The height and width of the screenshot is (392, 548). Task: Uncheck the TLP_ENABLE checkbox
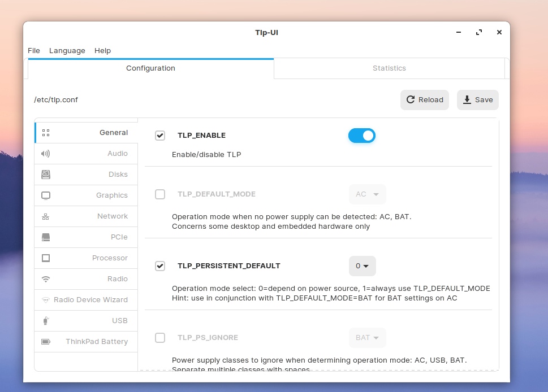tap(160, 136)
